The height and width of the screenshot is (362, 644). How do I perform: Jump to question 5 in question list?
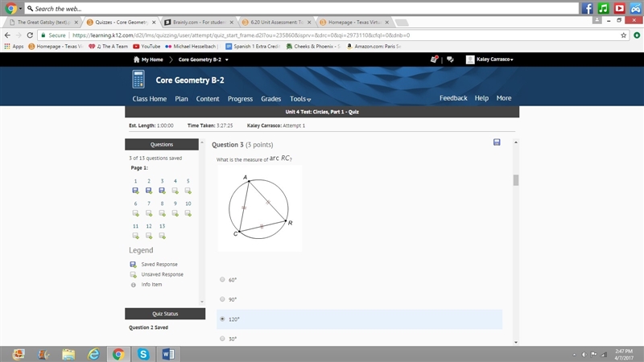(x=188, y=181)
